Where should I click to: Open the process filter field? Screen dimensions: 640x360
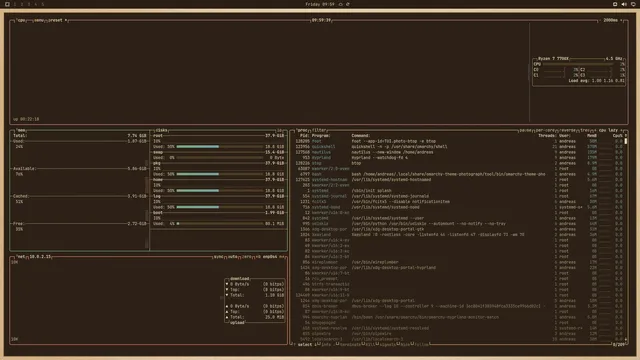click(319, 130)
